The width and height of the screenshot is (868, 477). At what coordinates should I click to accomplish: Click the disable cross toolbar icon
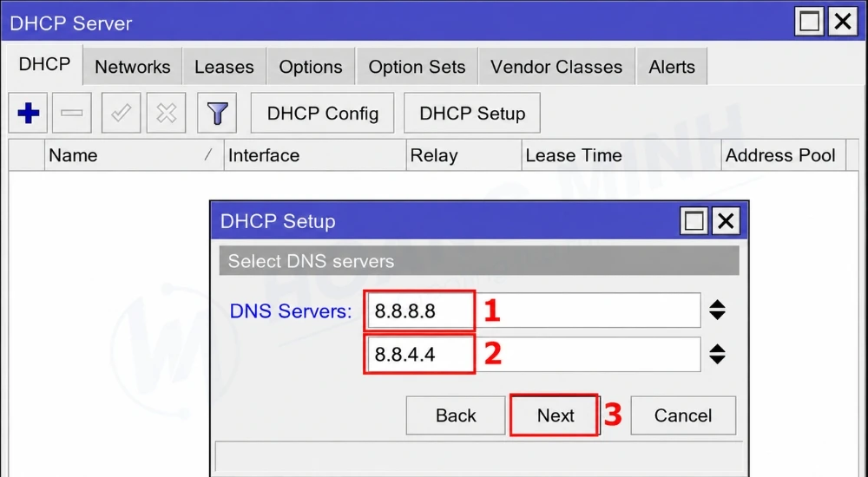click(x=166, y=113)
